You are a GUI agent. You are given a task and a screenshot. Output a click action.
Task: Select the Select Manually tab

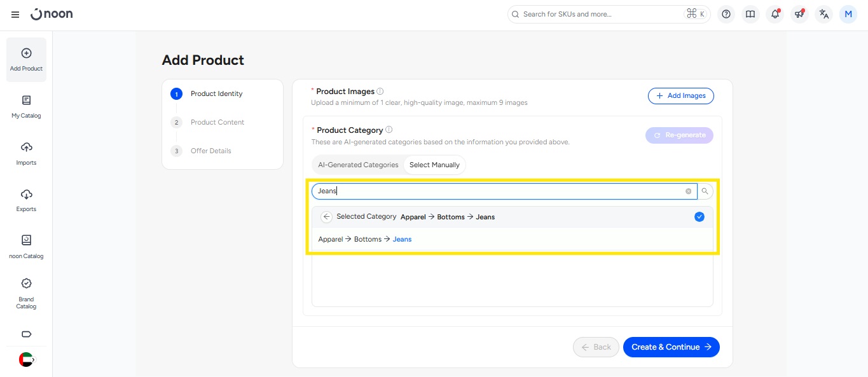[434, 165]
